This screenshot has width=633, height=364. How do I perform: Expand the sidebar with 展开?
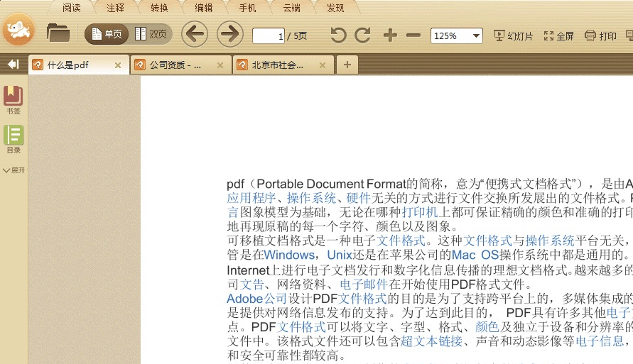(x=13, y=170)
